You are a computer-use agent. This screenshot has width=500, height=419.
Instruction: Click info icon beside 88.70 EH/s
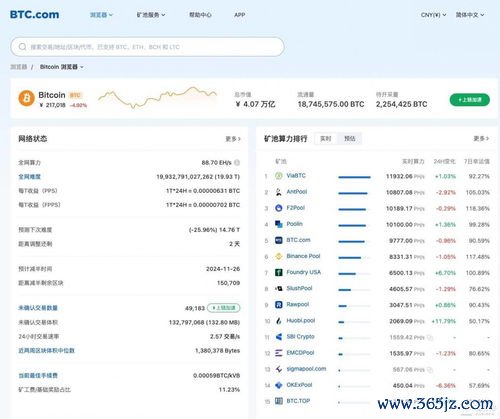237,163
